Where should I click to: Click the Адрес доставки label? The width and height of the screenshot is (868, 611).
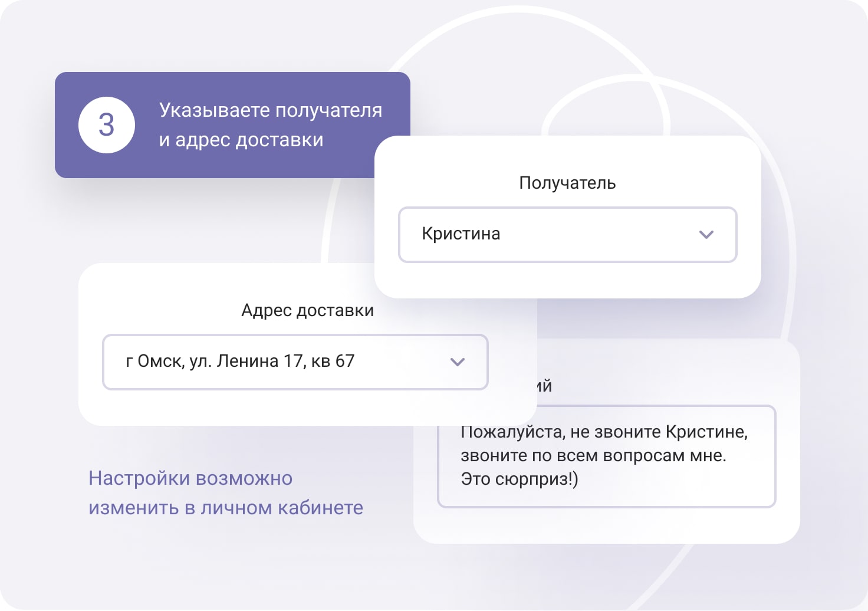pyautogui.click(x=307, y=310)
